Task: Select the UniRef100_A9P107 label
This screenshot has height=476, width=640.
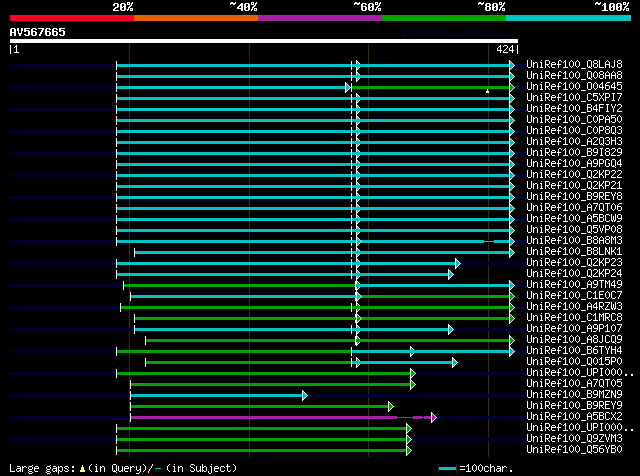Action: pyautogui.click(x=574, y=329)
